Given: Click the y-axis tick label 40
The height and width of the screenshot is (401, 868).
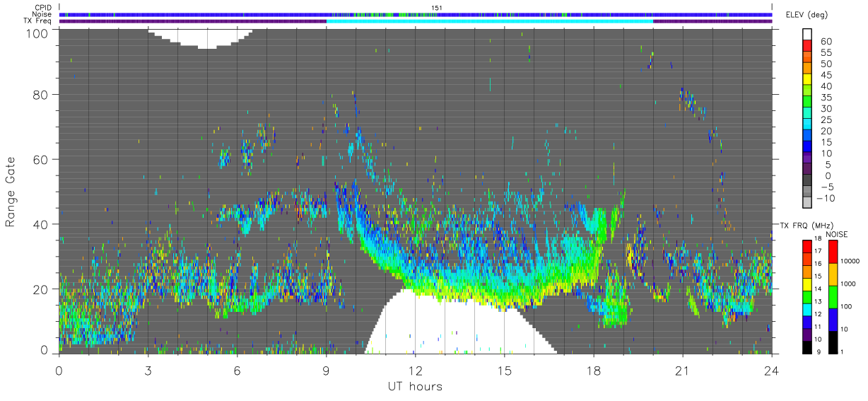Looking at the screenshot, I should pyautogui.click(x=42, y=224).
